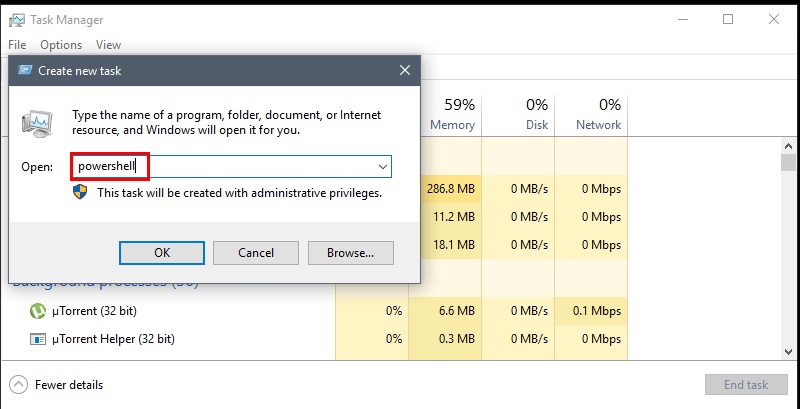The image size is (800, 409).
Task: Click the Run dialog computer icon
Action: [x=36, y=122]
